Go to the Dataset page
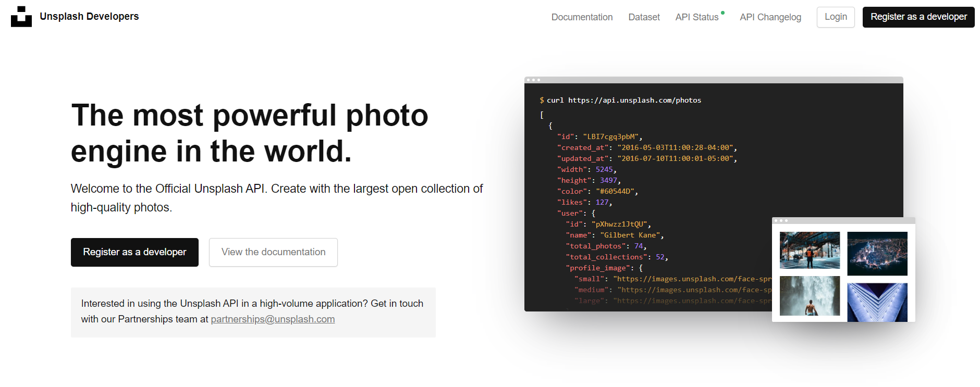Image resolution: width=980 pixels, height=387 pixels. [x=644, y=17]
